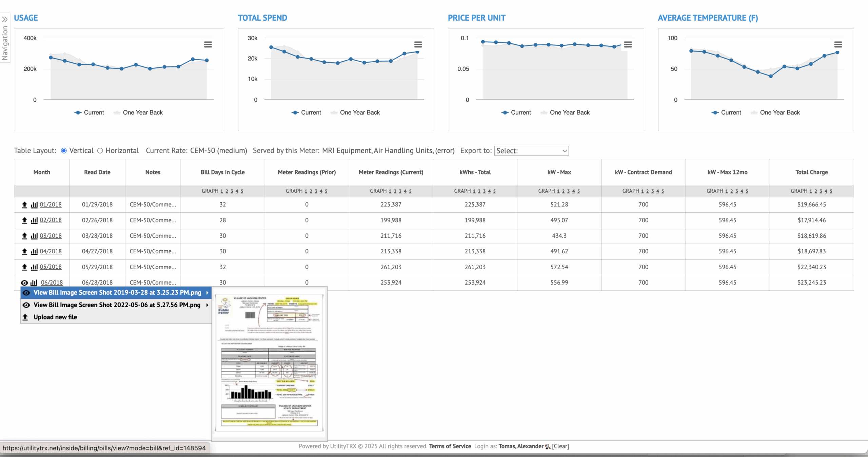
Task: Expand submenu arrow for 2022-05-06 bill image
Action: click(x=207, y=305)
